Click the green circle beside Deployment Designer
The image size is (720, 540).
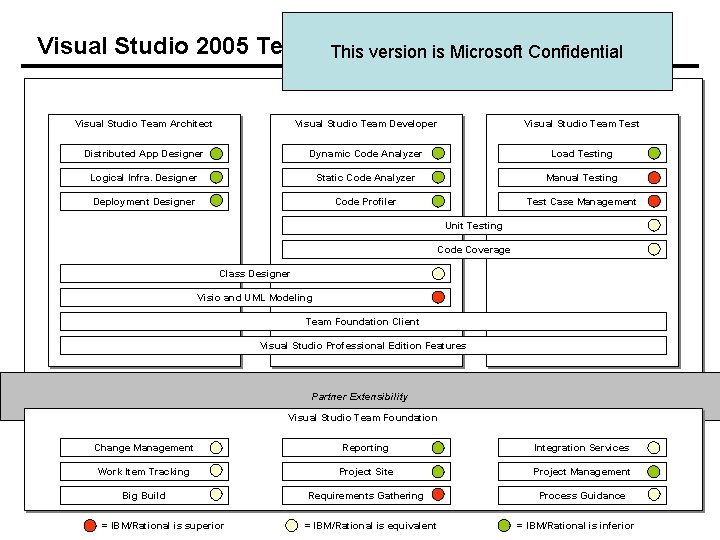pyautogui.click(x=216, y=201)
